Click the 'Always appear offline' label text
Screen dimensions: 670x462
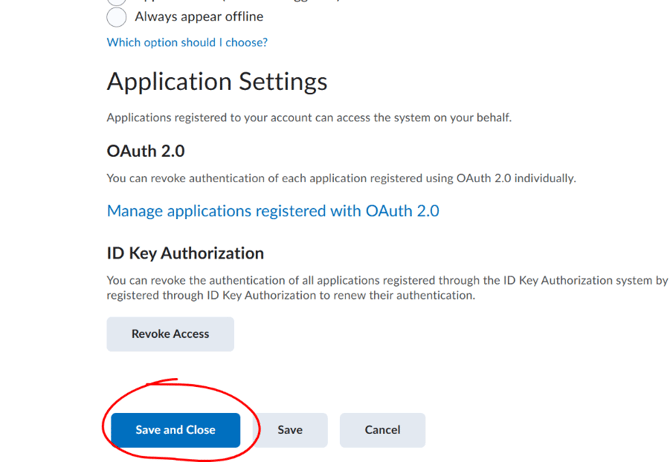point(199,17)
